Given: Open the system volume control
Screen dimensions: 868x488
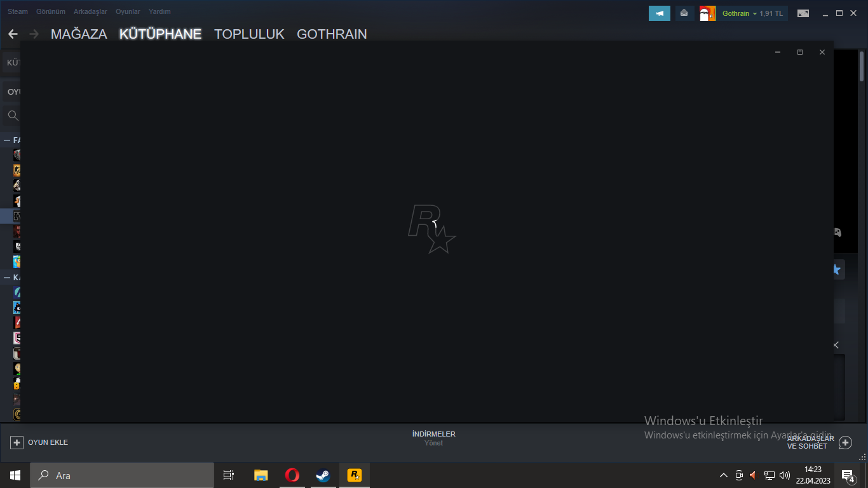Looking at the screenshot, I should [x=785, y=475].
